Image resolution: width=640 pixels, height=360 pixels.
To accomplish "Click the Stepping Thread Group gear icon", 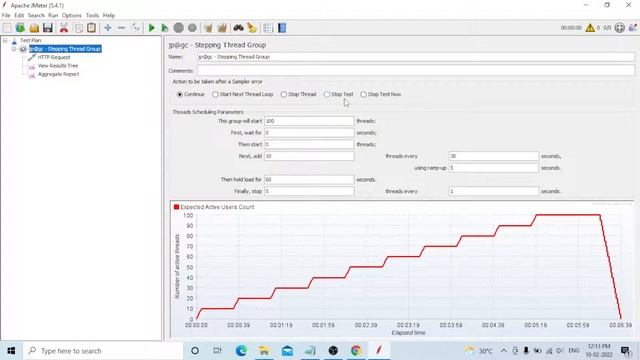I will (23, 49).
